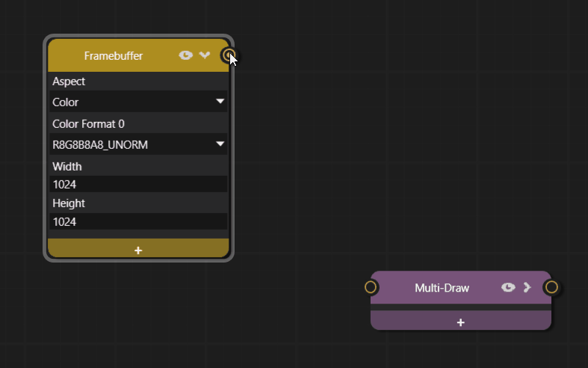
Task: Click the Height label in Framebuffer
Action: click(x=69, y=203)
